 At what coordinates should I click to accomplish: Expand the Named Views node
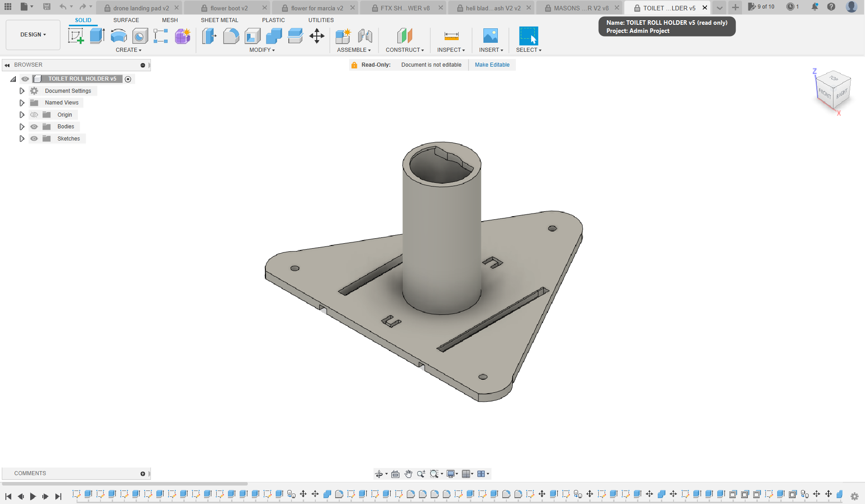click(x=22, y=103)
